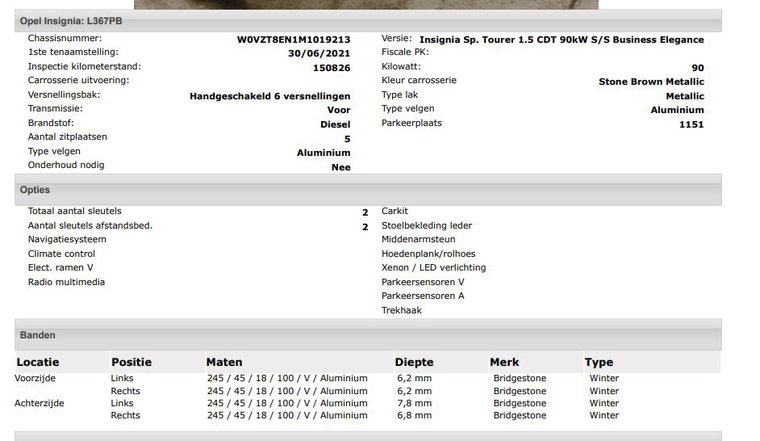760x441 pixels.
Task: Click the 6,8 mm tyre depth
Action: [x=414, y=415]
